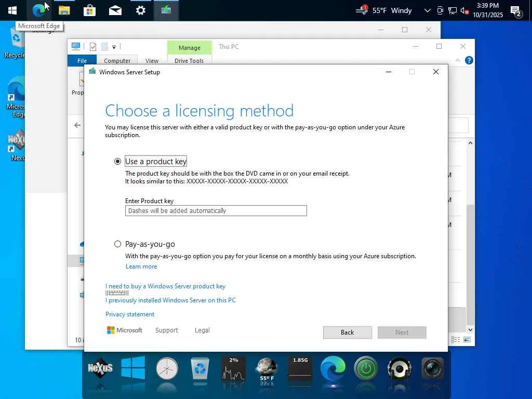Click the Legal link in Setup footer
The height and width of the screenshot is (399, 532).
pos(202,330)
